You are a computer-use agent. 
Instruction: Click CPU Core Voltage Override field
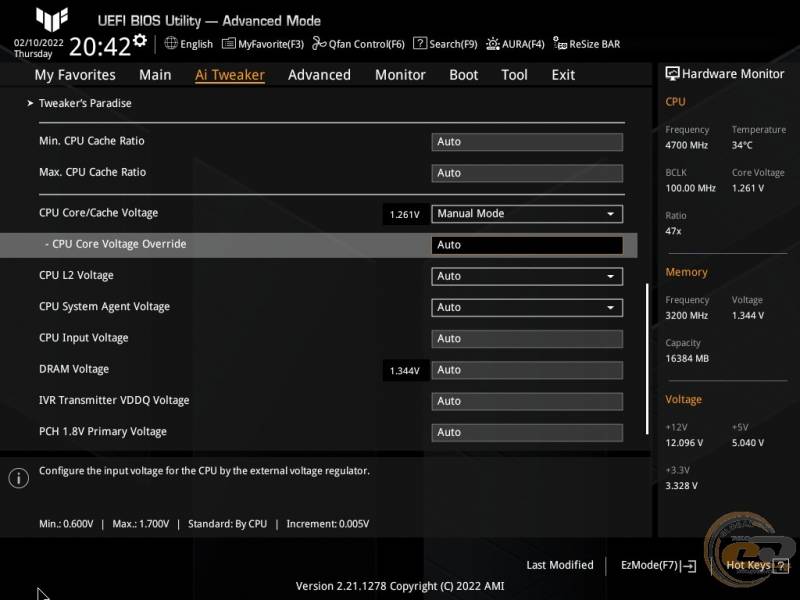coord(527,245)
